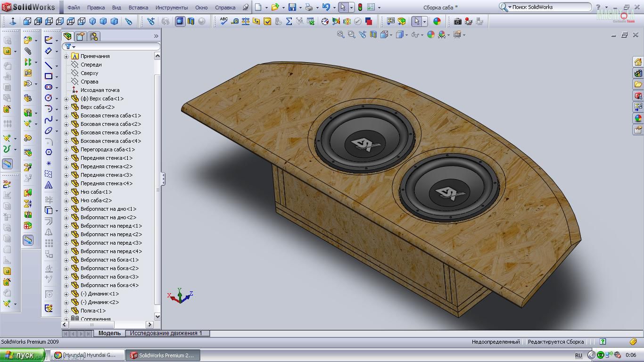644x362 pixels.
Task: Expand the Перегородка саба<1> tree node
Action: (x=66, y=150)
